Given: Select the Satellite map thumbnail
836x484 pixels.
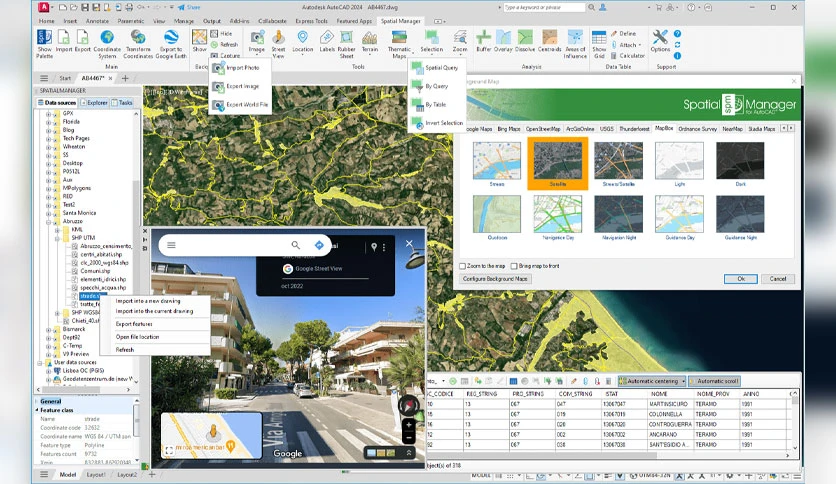Looking at the screenshot, I should click(558, 163).
